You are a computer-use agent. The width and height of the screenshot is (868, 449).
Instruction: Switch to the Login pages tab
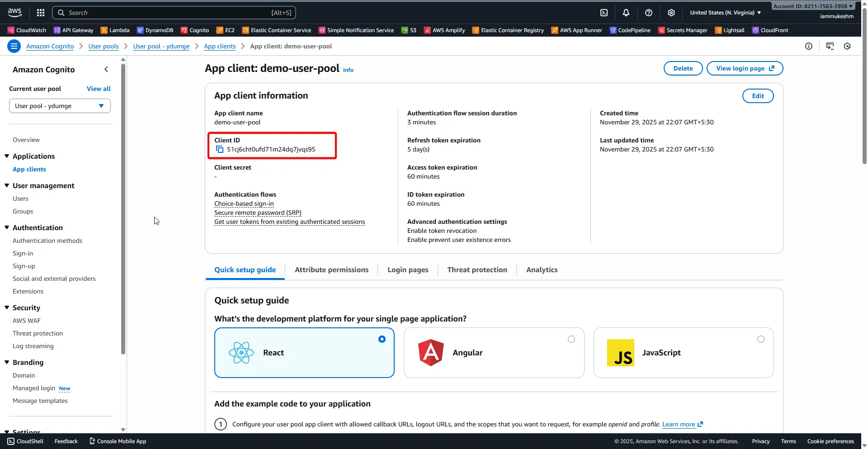[x=407, y=269]
